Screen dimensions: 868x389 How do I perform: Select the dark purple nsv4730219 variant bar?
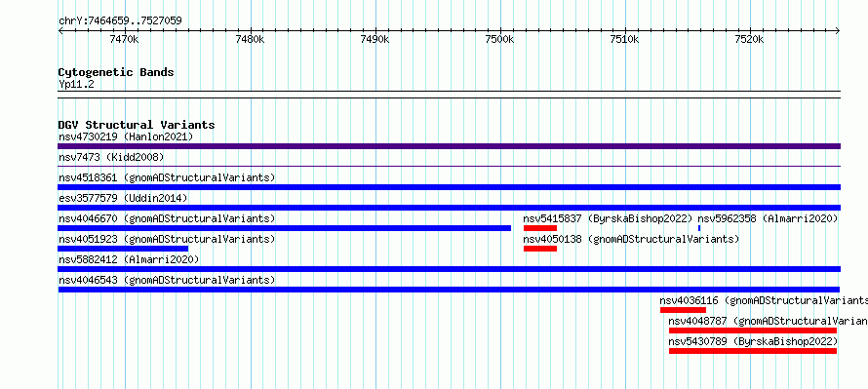click(449, 146)
